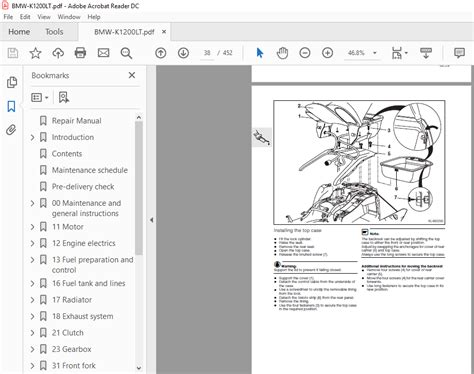Open the Window menu
Viewport: 474px width, 374px height.
(69, 17)
